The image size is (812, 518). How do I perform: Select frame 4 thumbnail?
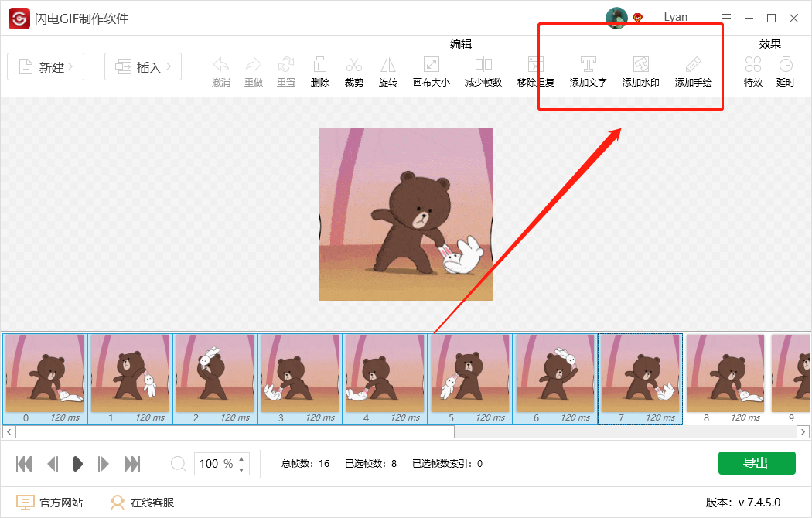point(385,379)
